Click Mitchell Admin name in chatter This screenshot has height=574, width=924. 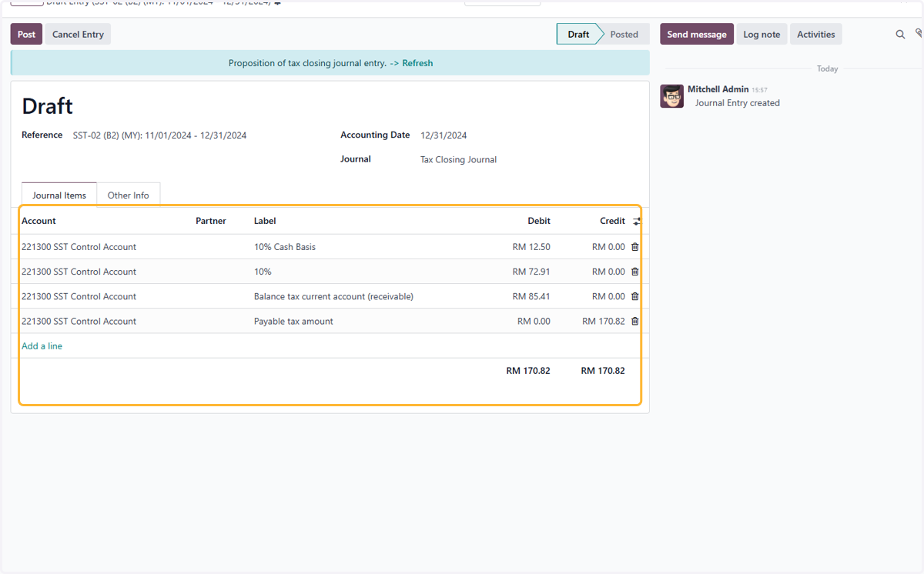718,89
